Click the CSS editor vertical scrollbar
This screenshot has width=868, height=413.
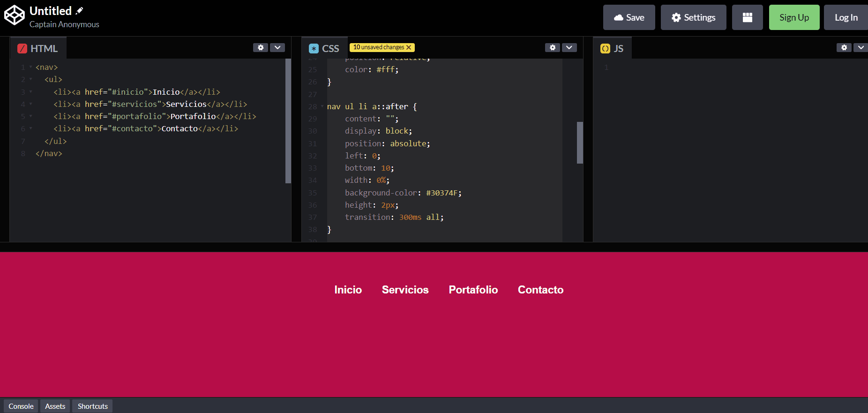pos(580,143)
